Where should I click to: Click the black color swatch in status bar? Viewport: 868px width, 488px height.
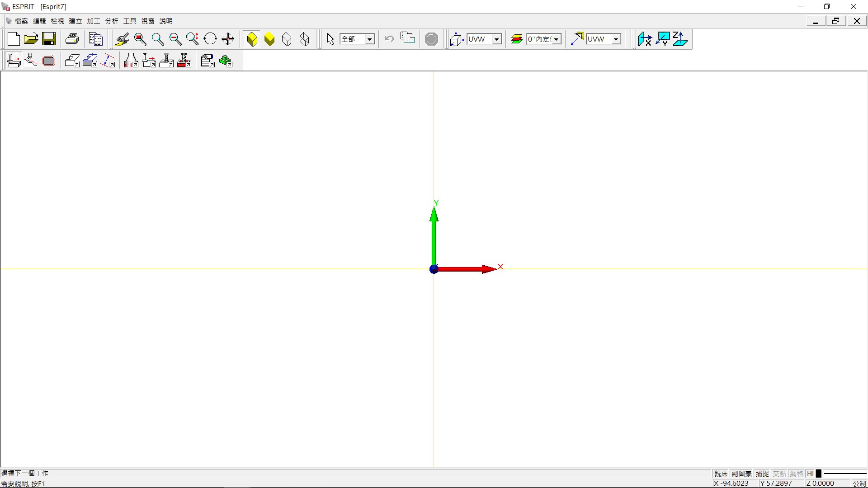tap(818, 474)
